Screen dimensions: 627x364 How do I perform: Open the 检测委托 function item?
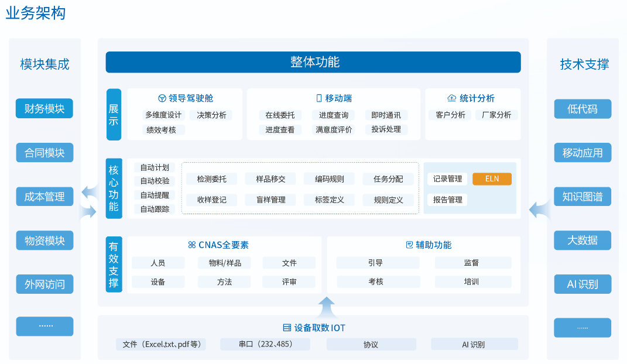212,179
